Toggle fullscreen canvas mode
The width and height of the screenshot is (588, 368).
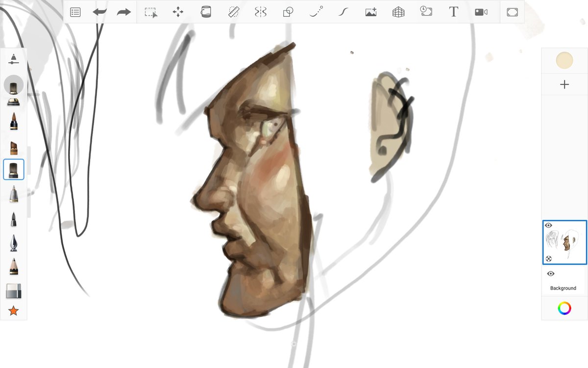512,12
